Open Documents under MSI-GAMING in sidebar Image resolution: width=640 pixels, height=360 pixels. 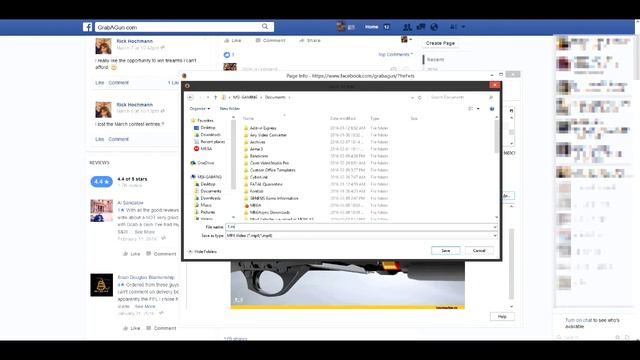[x=211, y=191]
